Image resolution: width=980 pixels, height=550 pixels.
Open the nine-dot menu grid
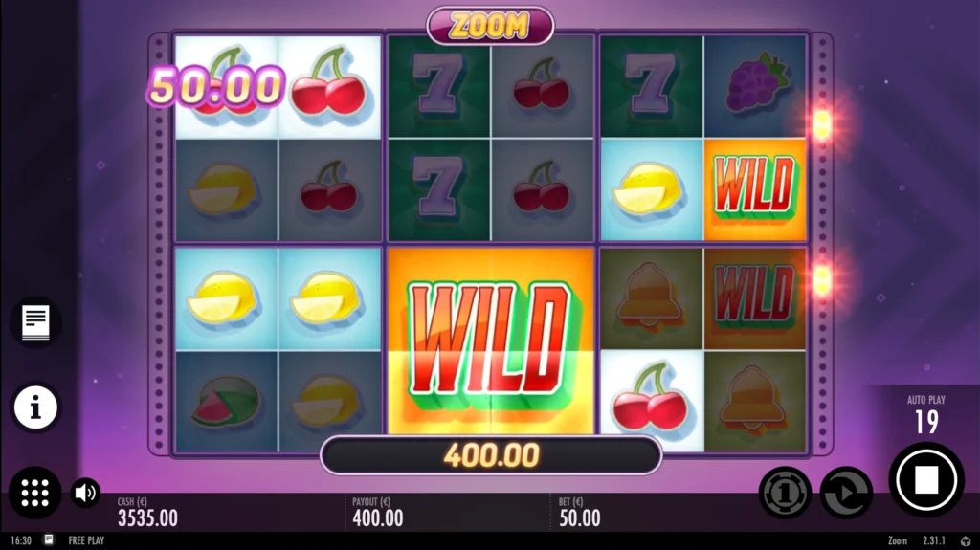35,493
